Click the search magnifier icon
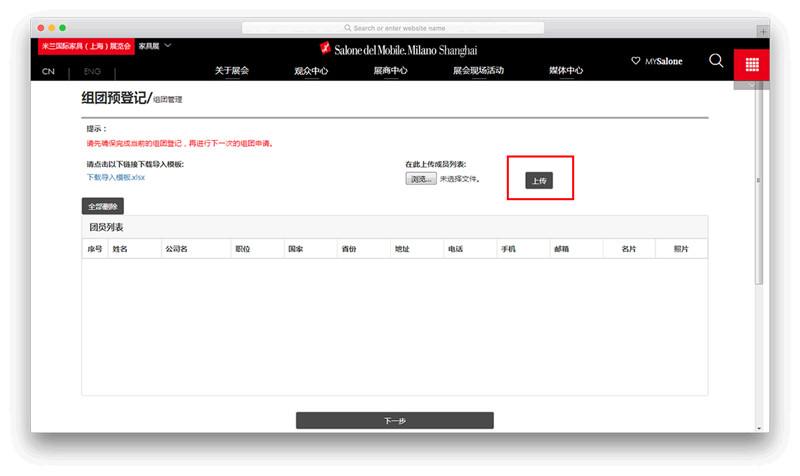This screenshot has height=476, width=800. [x=716, y=61]
